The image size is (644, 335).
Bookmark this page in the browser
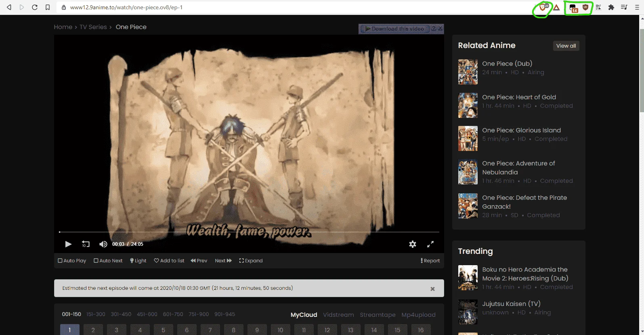click(48, 7)
